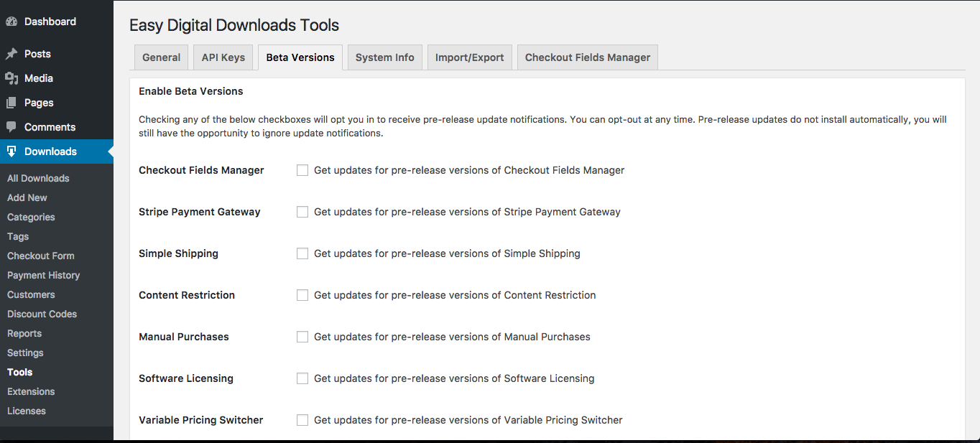The width and height of the screenshot is (980, 443).
Task: Switch to the System Info tab
Action: pyautogui.click(x=384, y=57)
